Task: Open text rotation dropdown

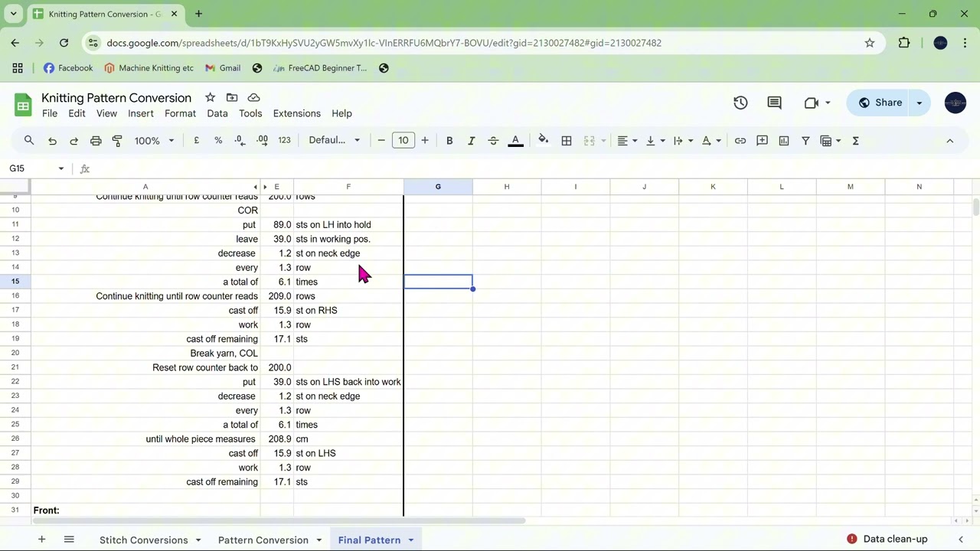Action: coord(710,141)
